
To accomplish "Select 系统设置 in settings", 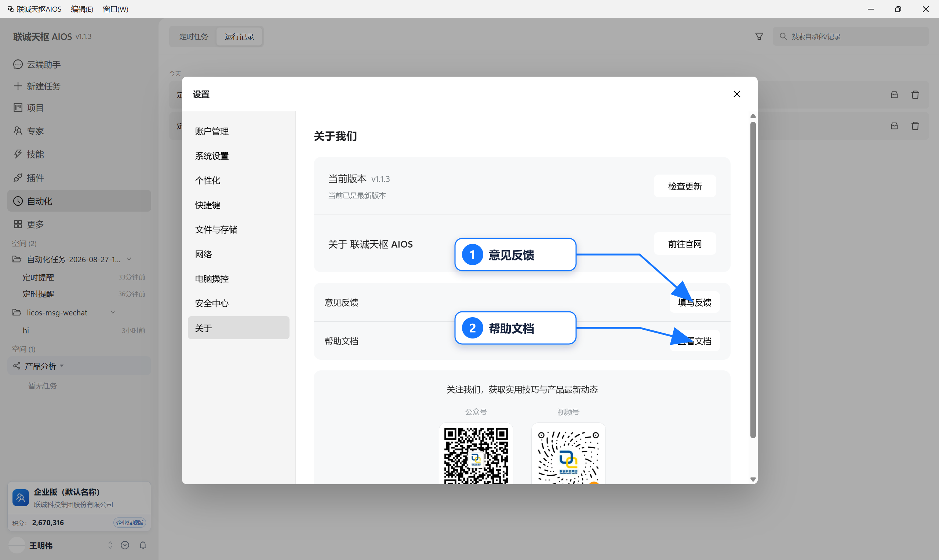I will pyautogui.click(x=238, y=156).
